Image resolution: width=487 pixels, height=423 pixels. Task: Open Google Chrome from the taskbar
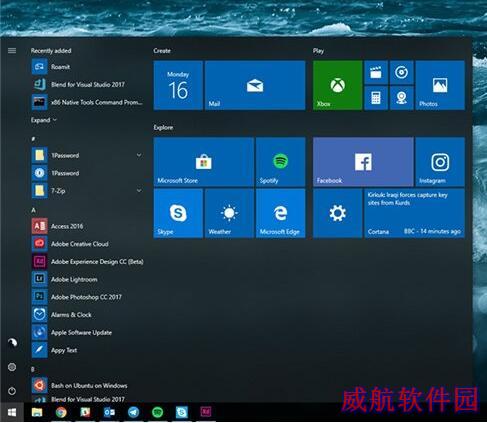tap(61, 412)
